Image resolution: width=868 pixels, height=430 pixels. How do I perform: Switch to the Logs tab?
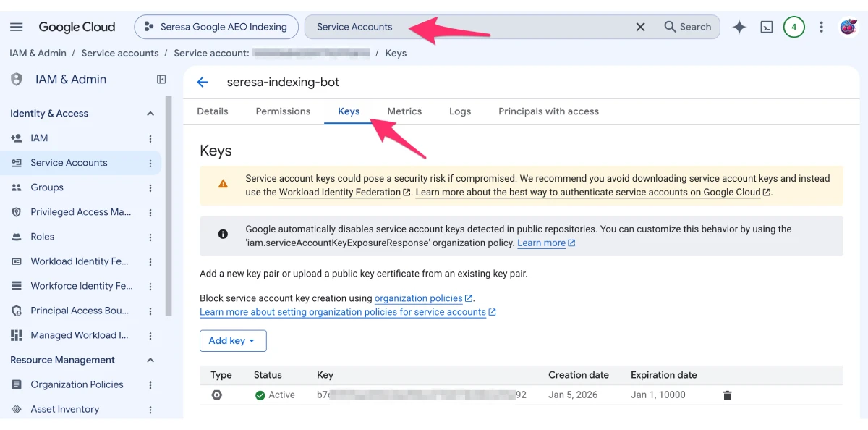pyautogui.click(x=460, y=111)
